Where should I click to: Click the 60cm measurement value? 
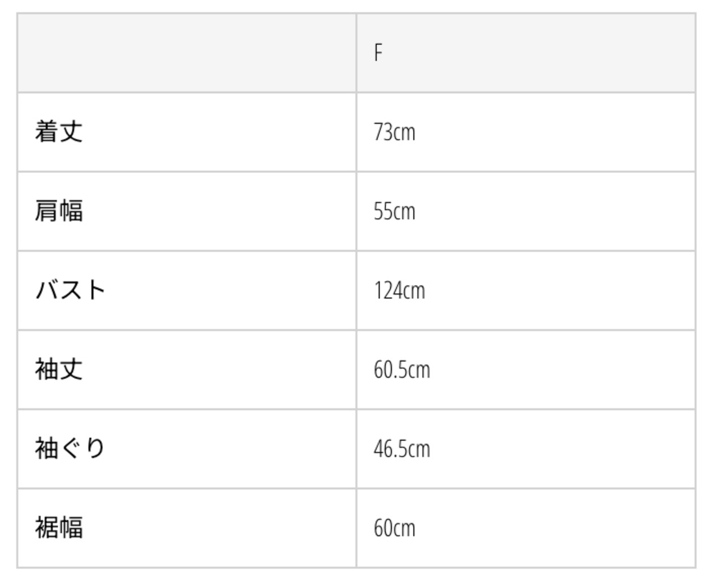(x=394, y=528)
